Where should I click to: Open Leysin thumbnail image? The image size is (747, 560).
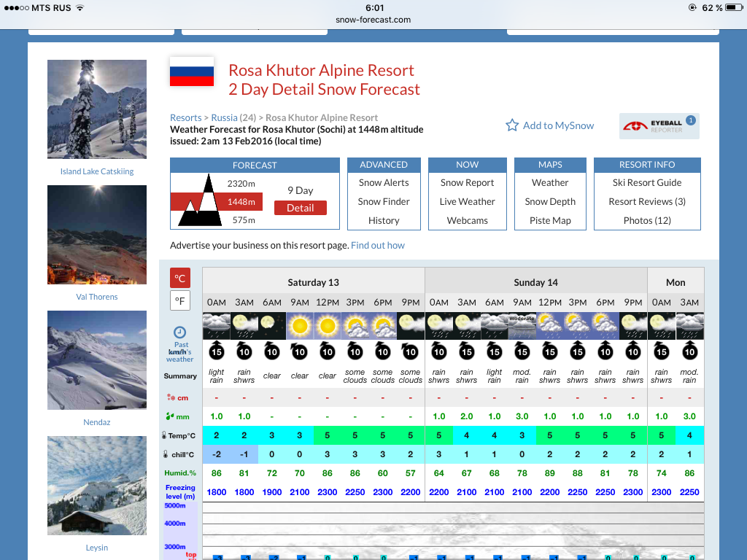point(97,485)
